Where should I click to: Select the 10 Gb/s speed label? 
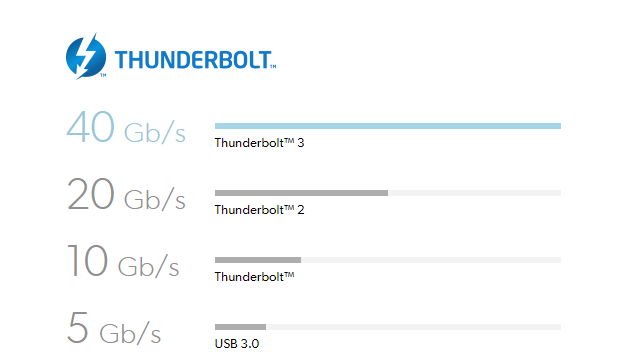pos(123,261)
